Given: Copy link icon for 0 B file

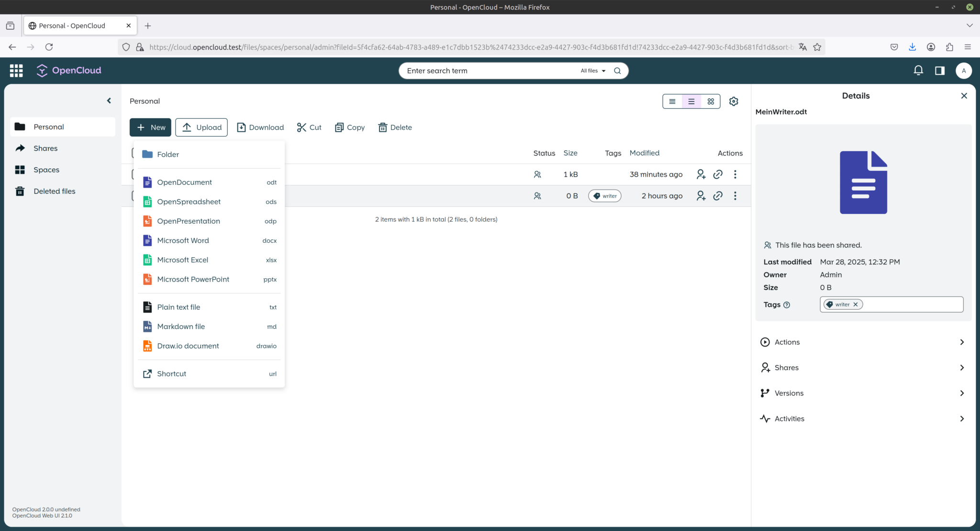Looking at the screenshot, I should (x=718, y=196).
